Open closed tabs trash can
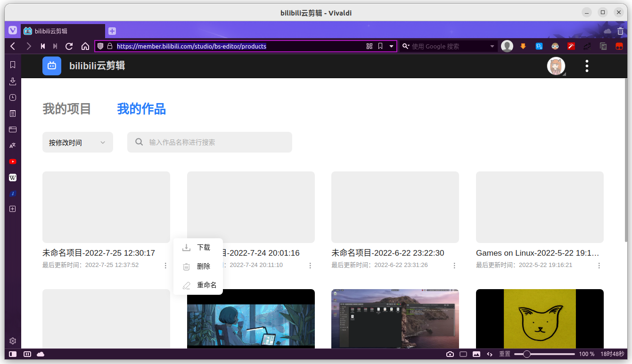The image size is (632, 364). tap(620, 31)
